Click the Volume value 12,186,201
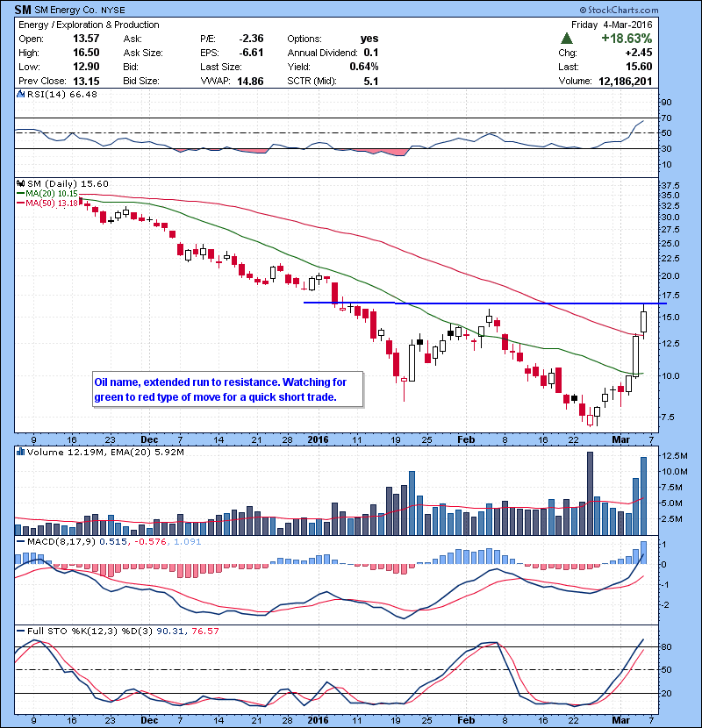 coord(626,82)
